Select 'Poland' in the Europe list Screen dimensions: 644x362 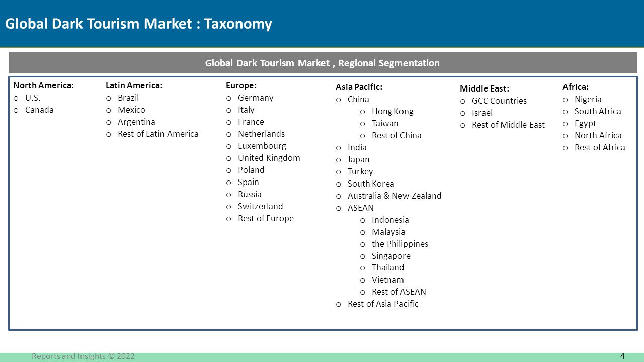(251, 170)
